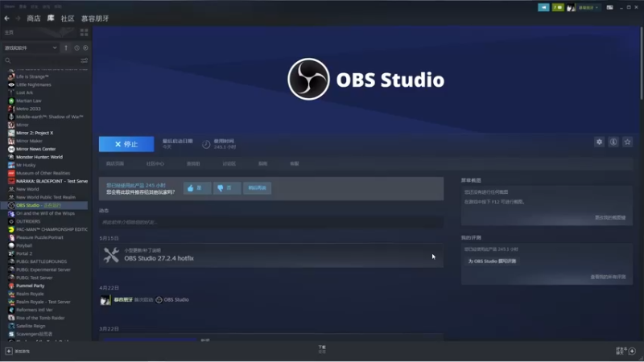Open the Home link atop the library sidebar
This screenshot has width=644, height=362.
coord(9,32)
